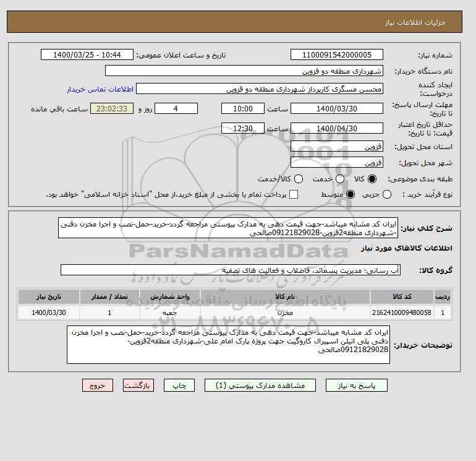Open مشاهده مدارک پیوستی (1) button
Viewport: 476px width, 461px height.
(260, 386)
